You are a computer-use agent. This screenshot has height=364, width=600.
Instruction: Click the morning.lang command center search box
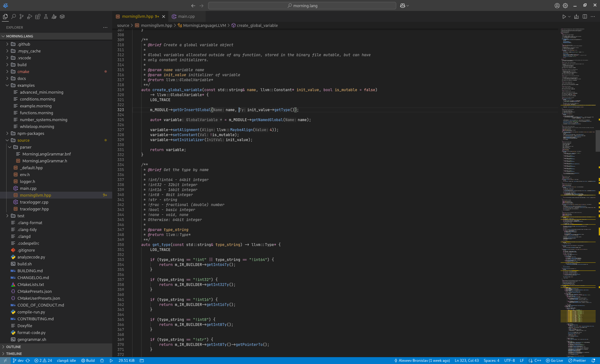pos(302,6)
